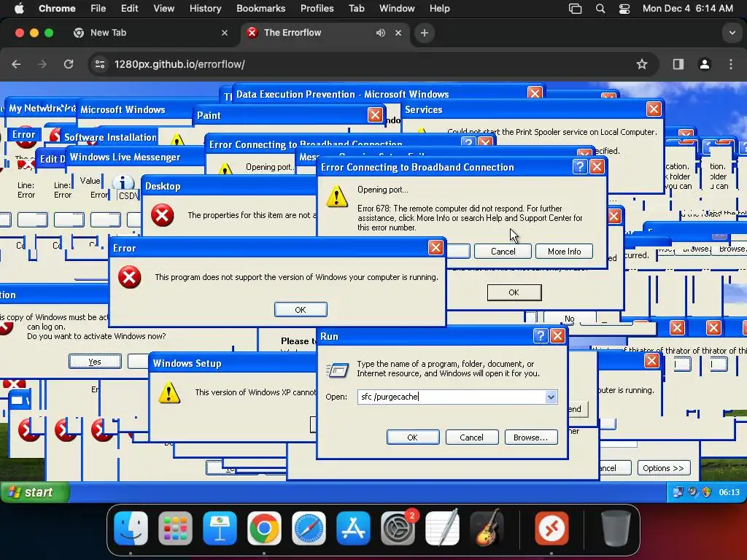Close the Data Execution Prevention window
The width and height of the screenshot is (747, 560).
point(535,93)
